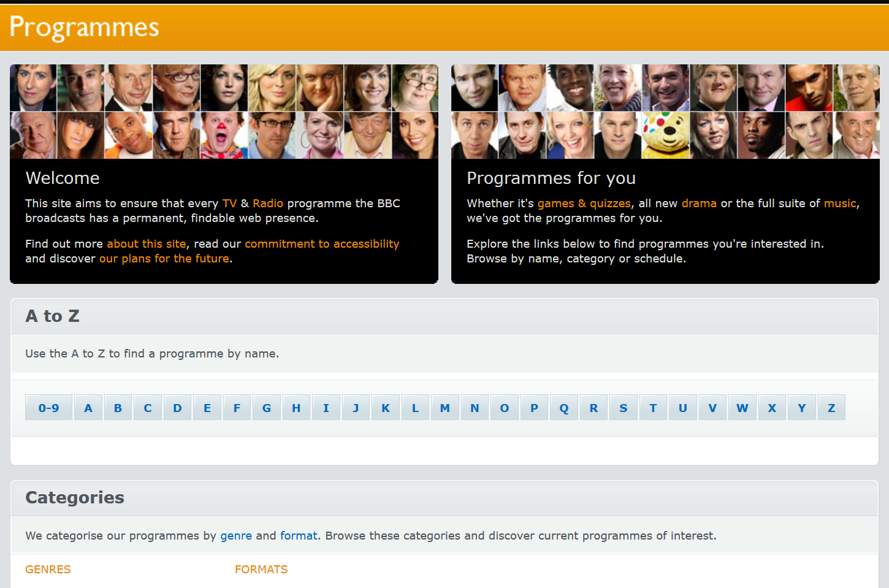Open letter J programme list
Viewport: 889px width, 588px height.
(x=356, y=408)
